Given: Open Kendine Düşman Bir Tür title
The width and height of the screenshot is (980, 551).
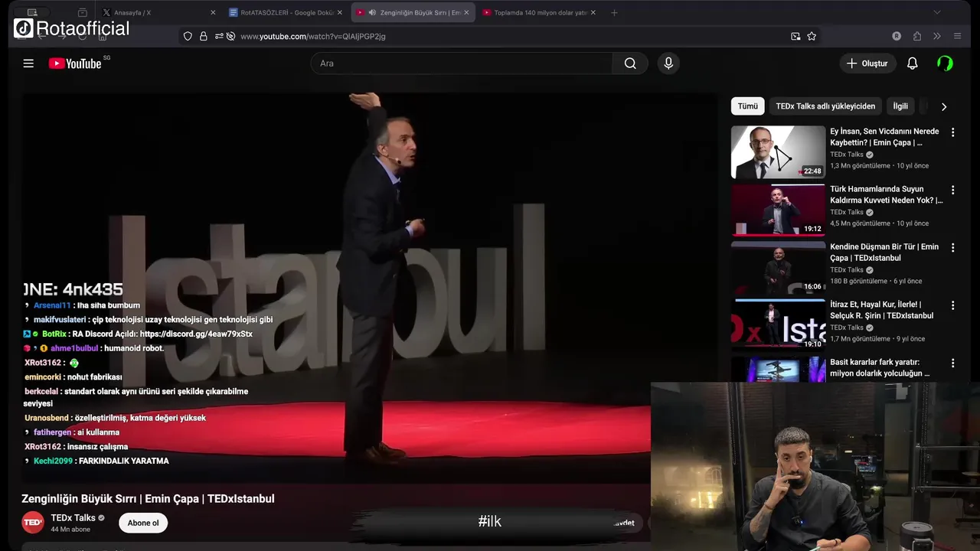Looking at the screenshot, I should (x=884, y=253).
